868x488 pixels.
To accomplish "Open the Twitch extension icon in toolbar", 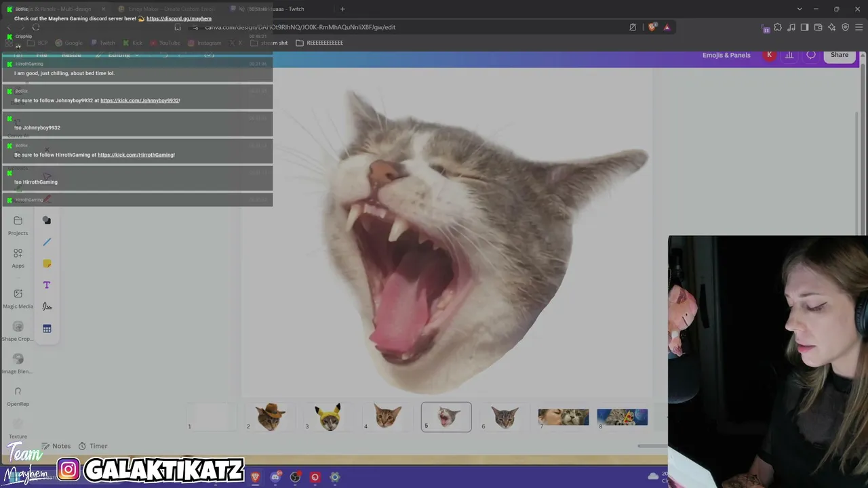I will click(766, 28).
